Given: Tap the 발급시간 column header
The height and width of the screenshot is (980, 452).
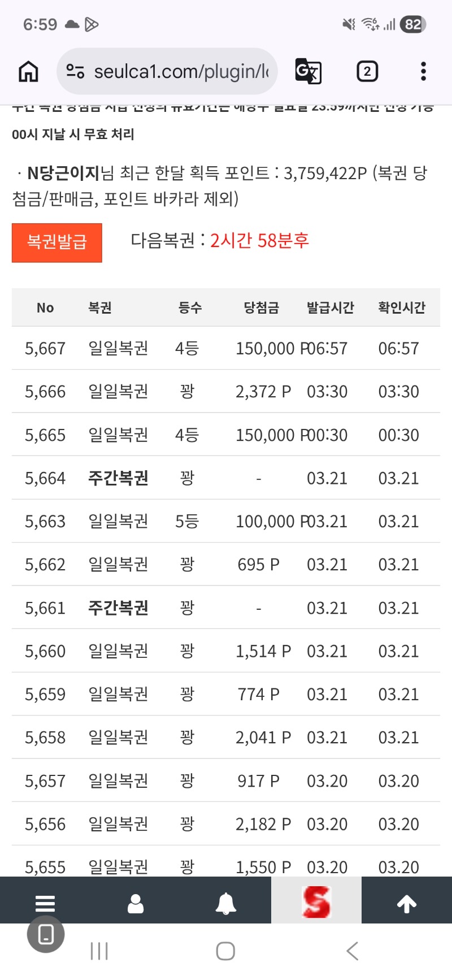Looking at the screenshot, I should pos(330,308).
